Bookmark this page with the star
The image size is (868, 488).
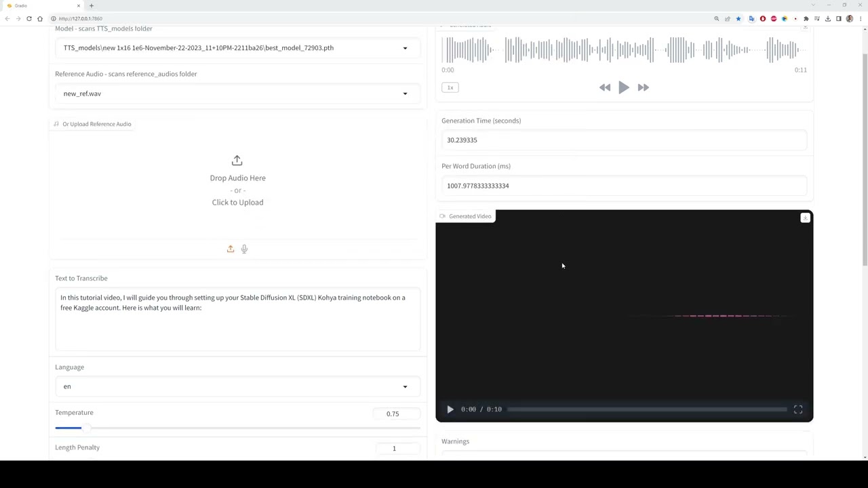point(738,19)
